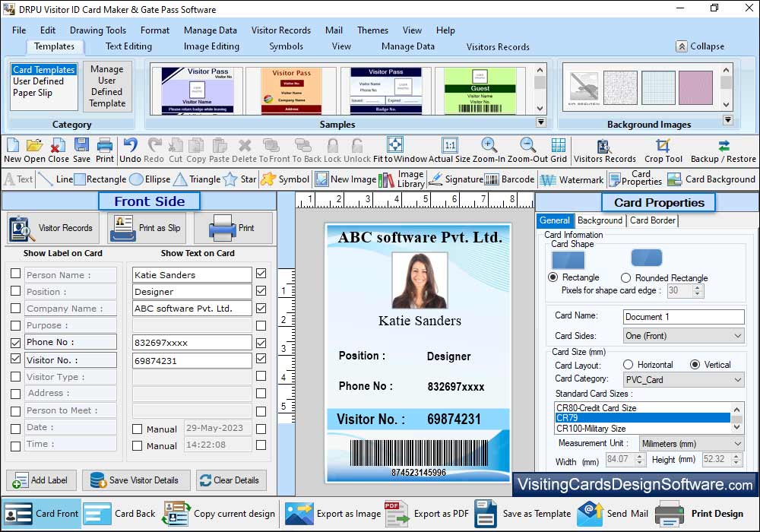Screen dimensions: 760x532
Task: Open the Drawing Tools menu
Action: (x=98, y=30)
